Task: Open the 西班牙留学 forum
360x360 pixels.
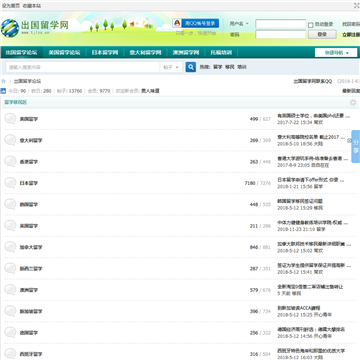Action: [x=31, y=354]
